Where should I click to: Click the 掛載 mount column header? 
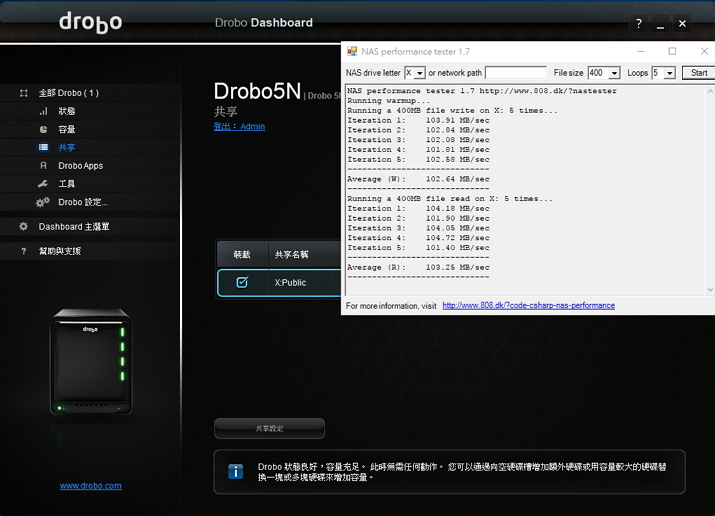[242, 255]
